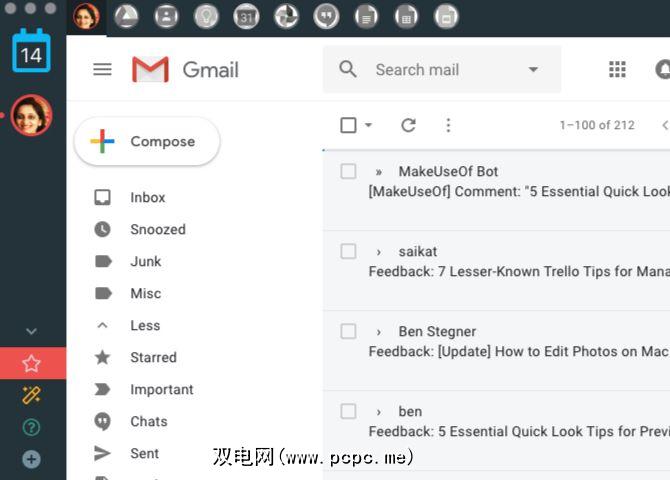Click the 1–100 of 212 page count

coord(597,125)
